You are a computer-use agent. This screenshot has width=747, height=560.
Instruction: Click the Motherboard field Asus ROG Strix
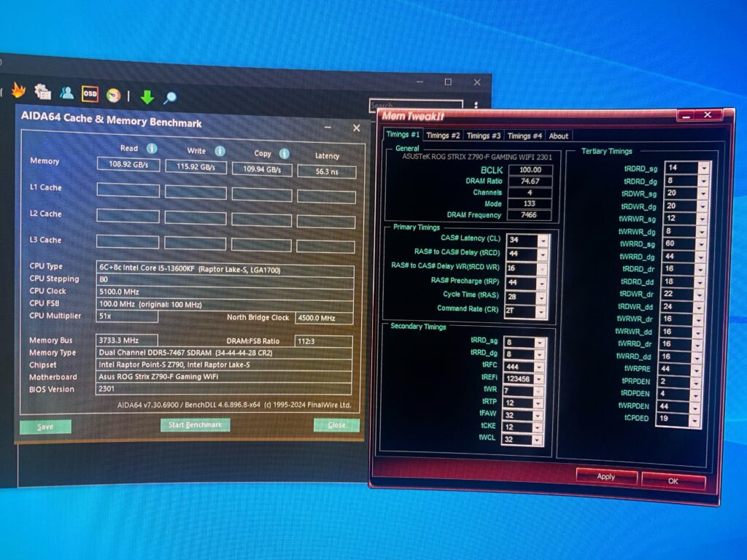click(x=224, y=377)
